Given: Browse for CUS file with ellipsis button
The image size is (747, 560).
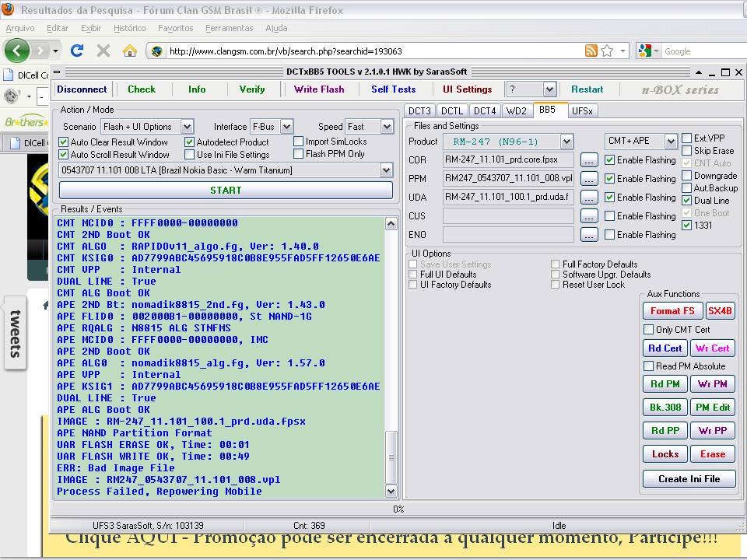Looking at the screenshot, I should (x=589, y=216).
